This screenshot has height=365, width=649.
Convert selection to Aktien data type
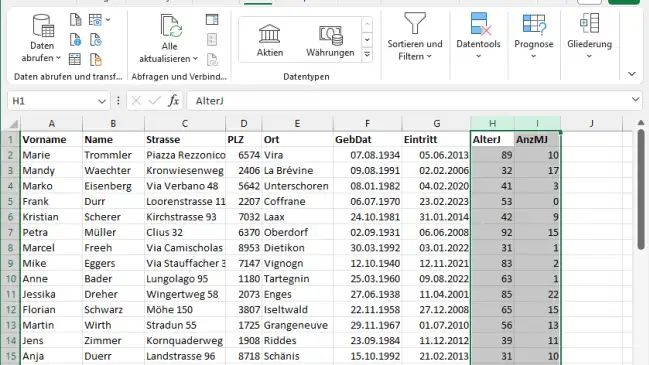click(x=270, y=40)
